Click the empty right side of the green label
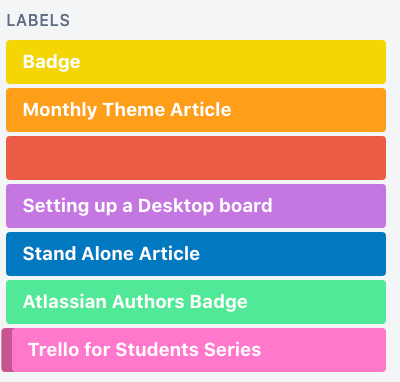This screenshot has width=400, height=382. click(x=317, y=302)
